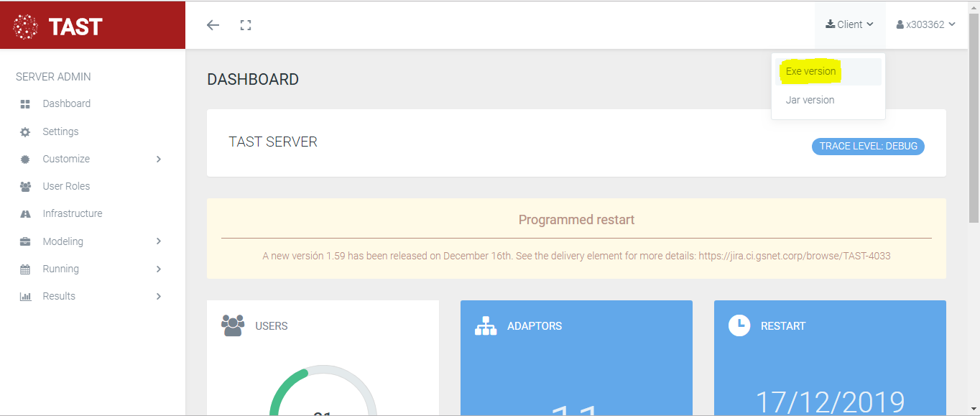This screenshot has width=980, height=416.
Task: Click the Adaptors sitemap icon
Action: 486,326
